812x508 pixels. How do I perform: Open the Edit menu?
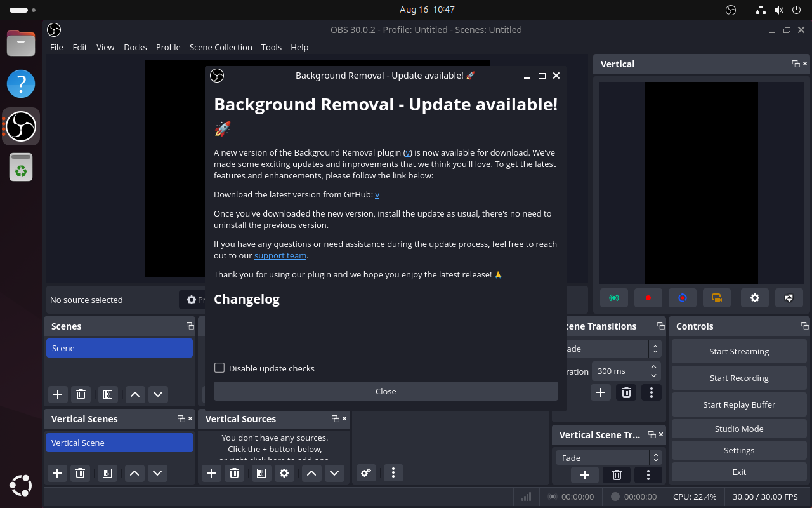[80, 47]
